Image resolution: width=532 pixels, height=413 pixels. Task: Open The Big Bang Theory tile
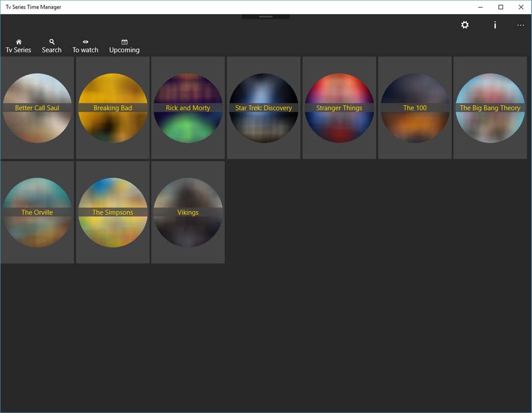click(490, 108)
